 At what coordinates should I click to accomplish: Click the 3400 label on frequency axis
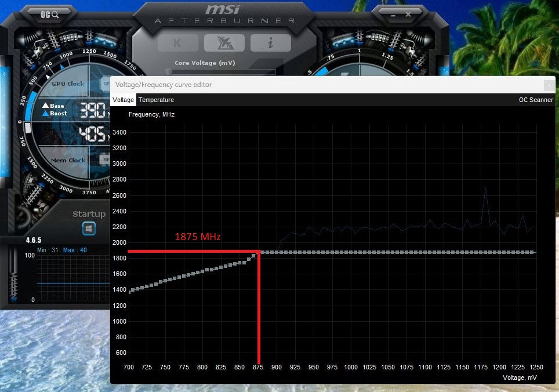[x=119, y=133]
